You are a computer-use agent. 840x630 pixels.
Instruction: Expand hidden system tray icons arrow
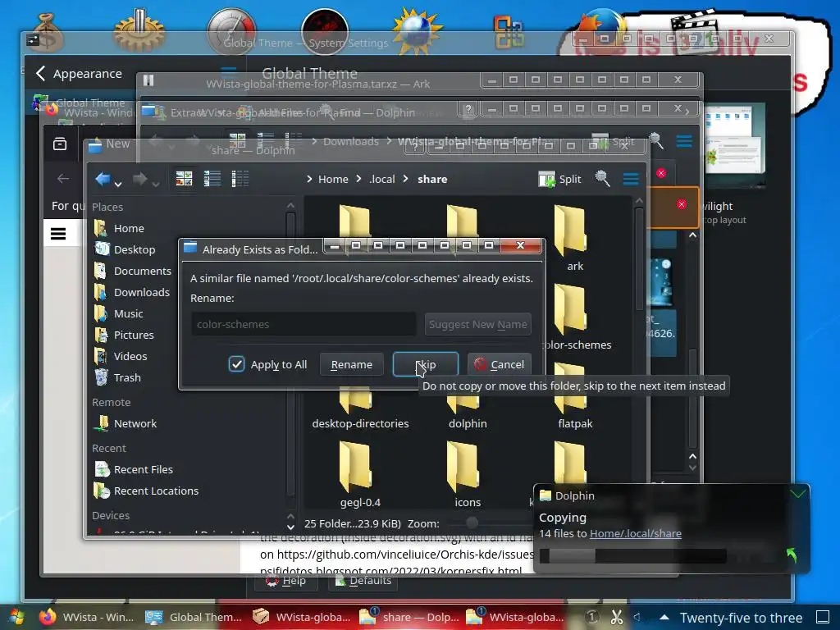664,617
